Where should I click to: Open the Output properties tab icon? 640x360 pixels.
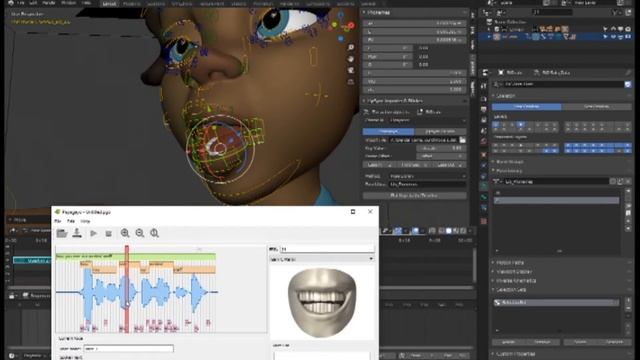pos(484,109)
